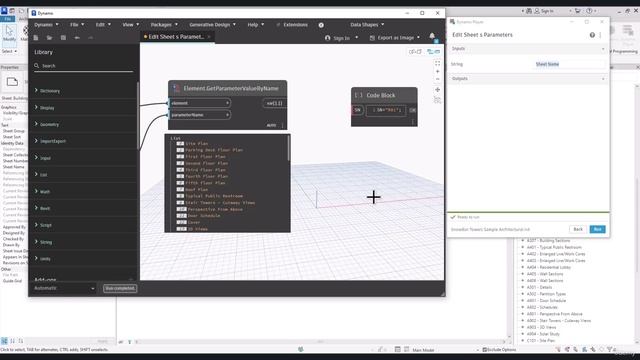This screenshot has height=360, width=640.
Task: Click the Run button in Dynamo Player
Action: [x=598, y=229]
